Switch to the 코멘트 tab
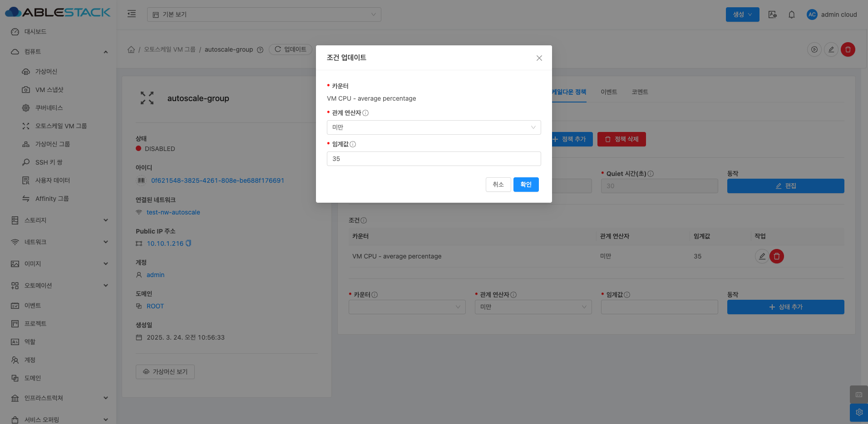 pyautogui.click(x=640, y=92)
